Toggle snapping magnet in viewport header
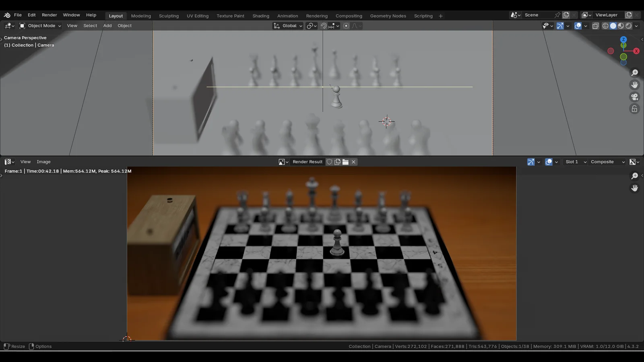This screenshot has height=362, width=644. tap(323, 26)
